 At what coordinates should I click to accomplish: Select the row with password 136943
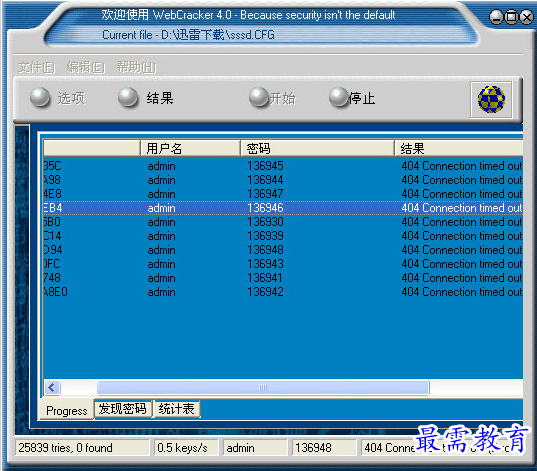(x=283, y=264)
